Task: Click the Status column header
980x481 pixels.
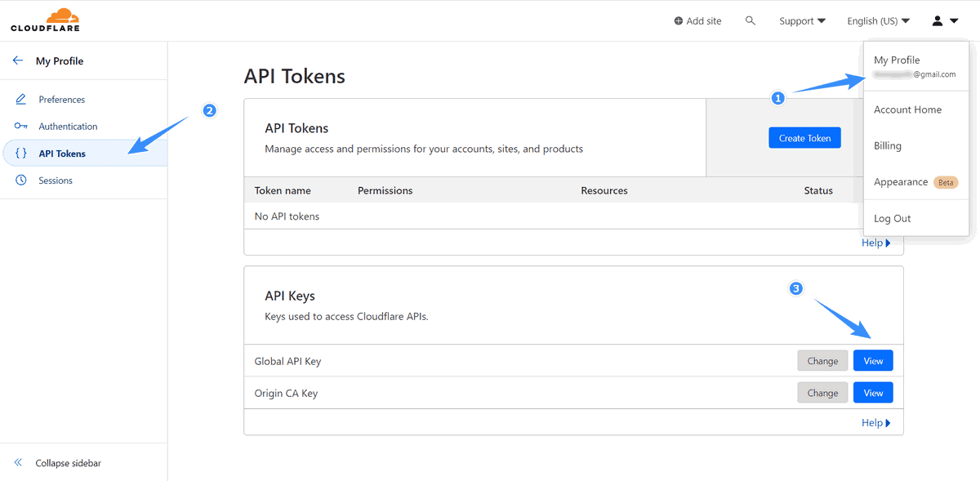Action: [x=818, y=190]
